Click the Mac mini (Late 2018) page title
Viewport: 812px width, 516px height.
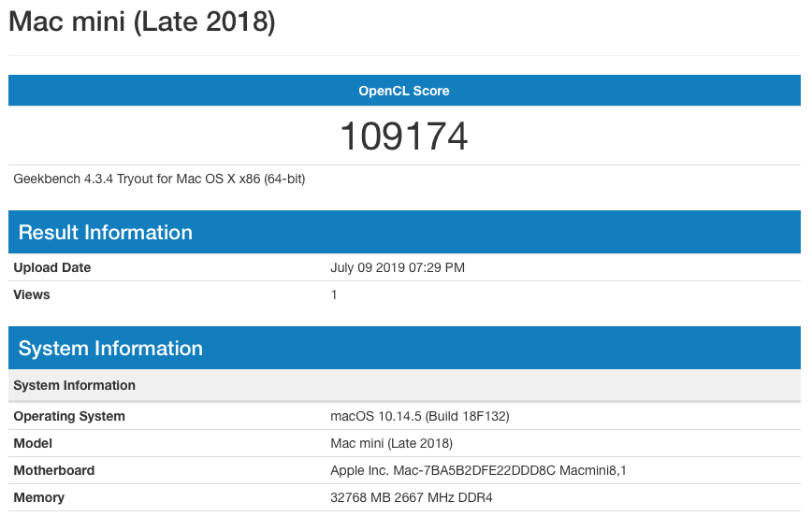coord(142,22)
